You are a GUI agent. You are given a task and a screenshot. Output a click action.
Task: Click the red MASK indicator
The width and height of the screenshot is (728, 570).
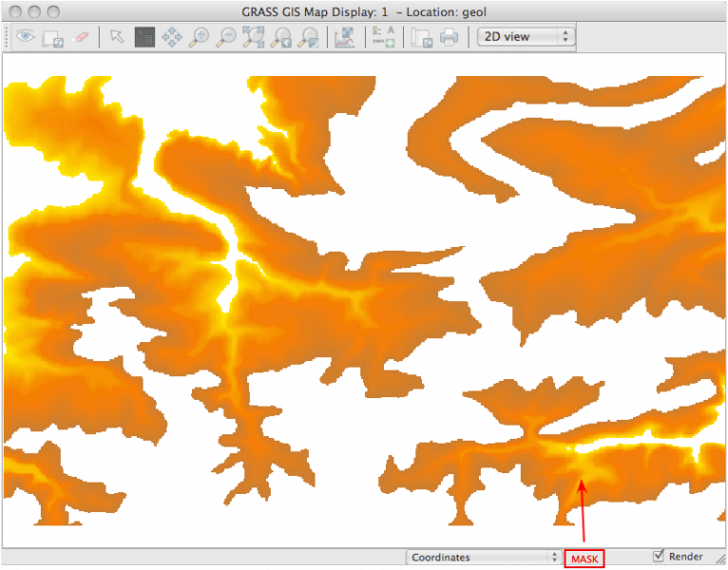coord(584,559)
